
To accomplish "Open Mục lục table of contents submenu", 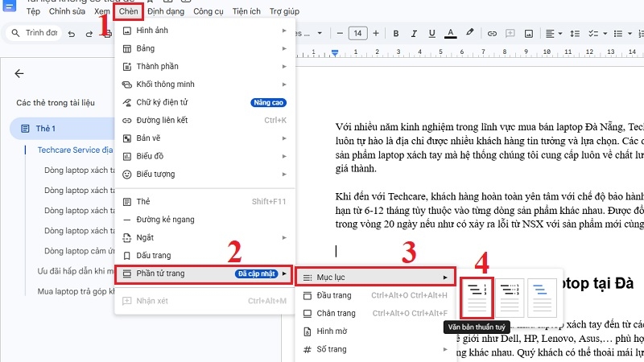I will coord(375,278).
